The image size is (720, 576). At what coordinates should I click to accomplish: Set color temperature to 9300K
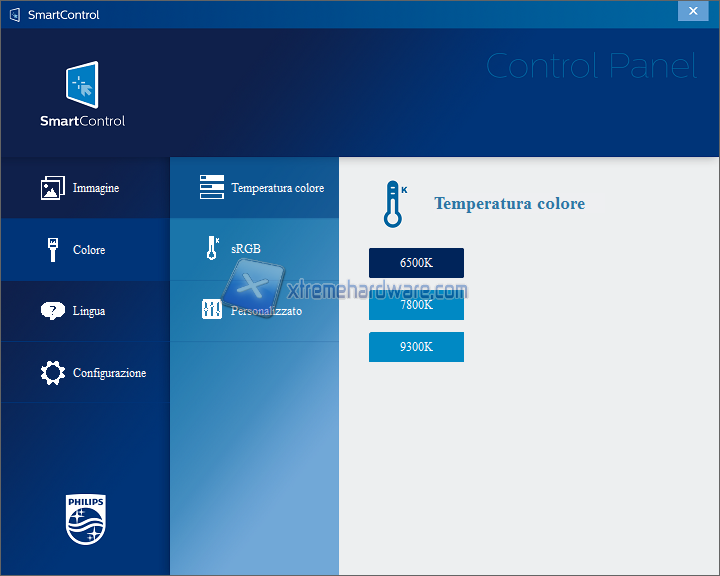pos(416,347)
